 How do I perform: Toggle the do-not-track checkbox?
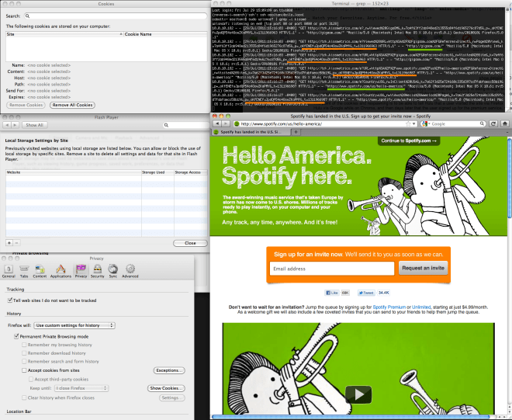pos(9,300)
